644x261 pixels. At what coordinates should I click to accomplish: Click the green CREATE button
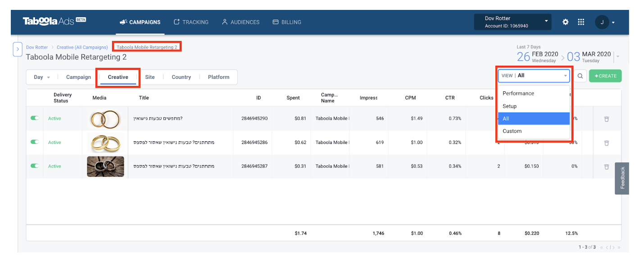click(605, 76)
